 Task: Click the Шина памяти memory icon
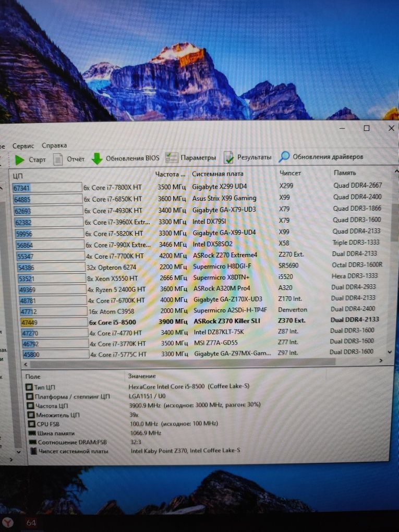click(32, 433)
